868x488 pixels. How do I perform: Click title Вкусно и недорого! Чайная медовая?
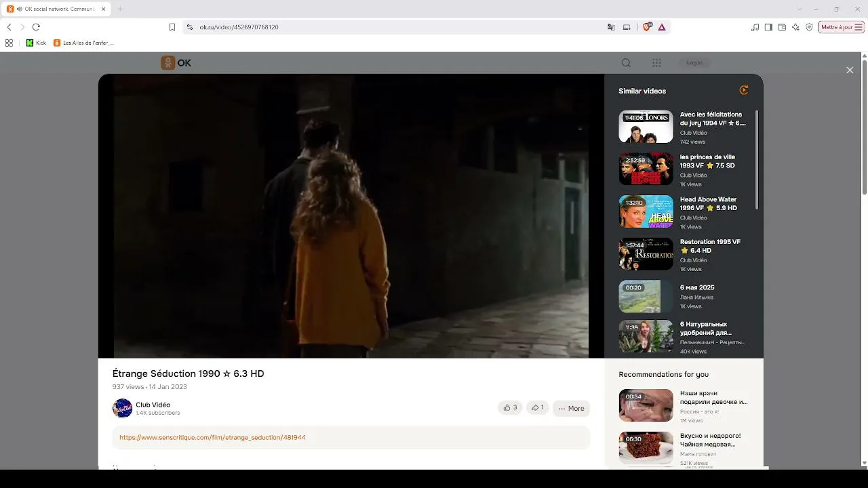tap(711, 440)
